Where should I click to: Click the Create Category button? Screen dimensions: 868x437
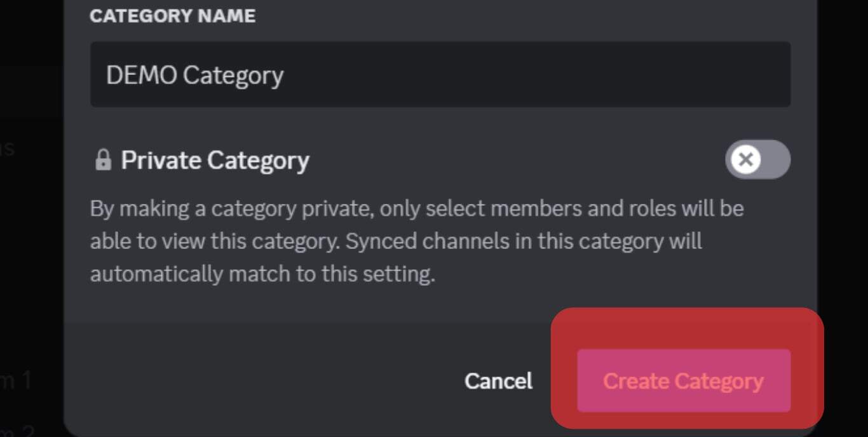(x=684, y=380)
